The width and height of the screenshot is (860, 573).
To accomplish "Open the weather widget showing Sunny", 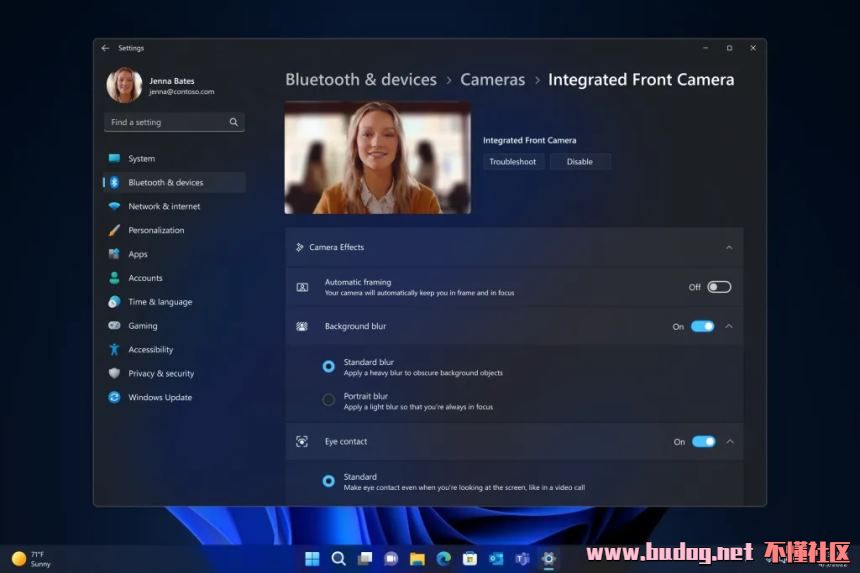I will pyautogui.click(x=32, y=559).
